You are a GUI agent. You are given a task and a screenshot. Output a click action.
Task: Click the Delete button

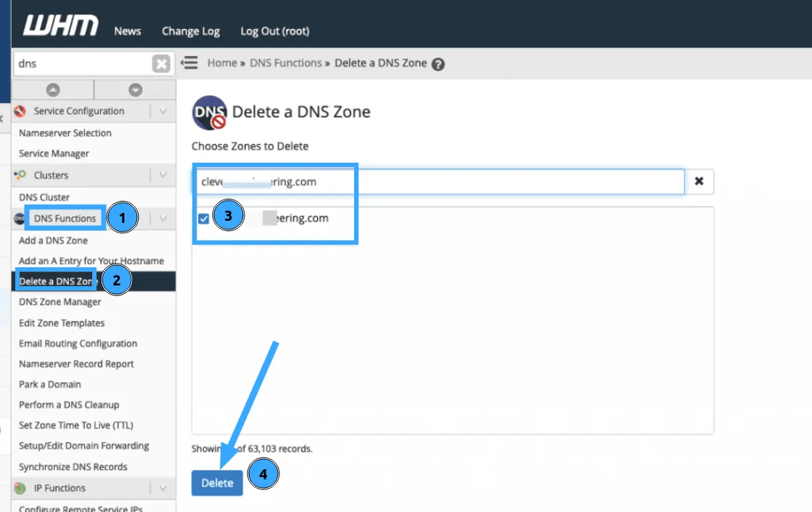tap(216, 483)
